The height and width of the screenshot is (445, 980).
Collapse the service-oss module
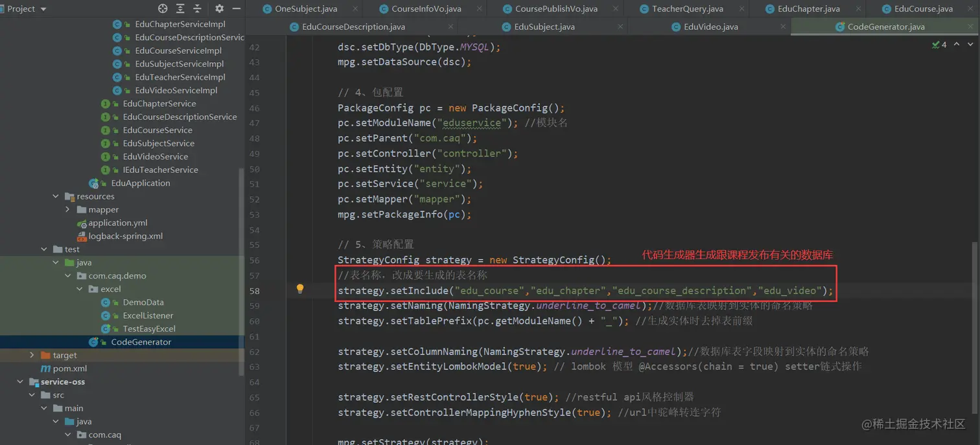[20, 382]
